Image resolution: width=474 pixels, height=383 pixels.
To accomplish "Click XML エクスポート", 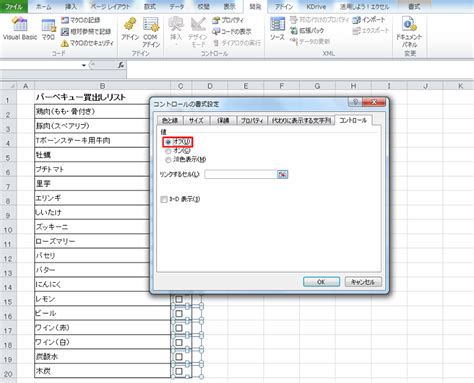I will (x=371, y=31).
